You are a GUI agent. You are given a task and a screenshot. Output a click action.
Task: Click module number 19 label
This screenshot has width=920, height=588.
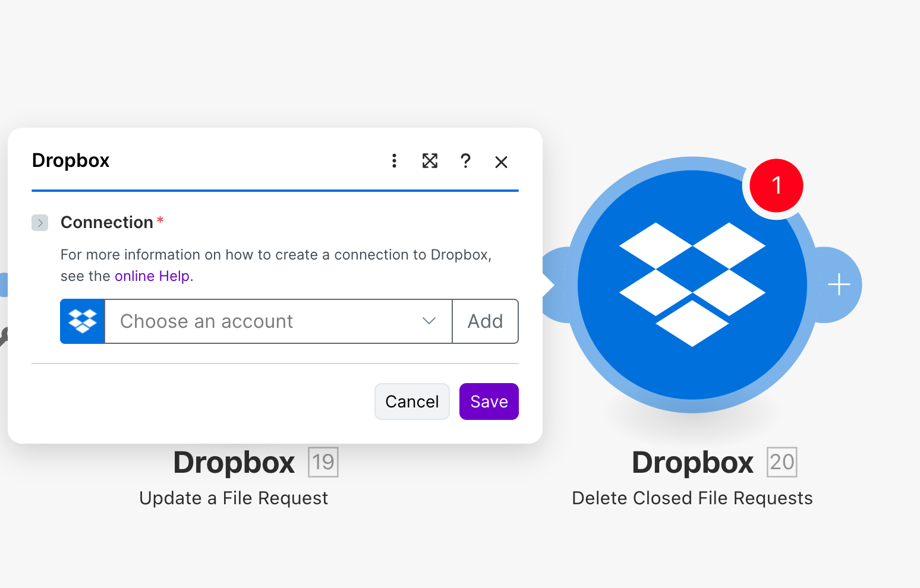[323, 462]
